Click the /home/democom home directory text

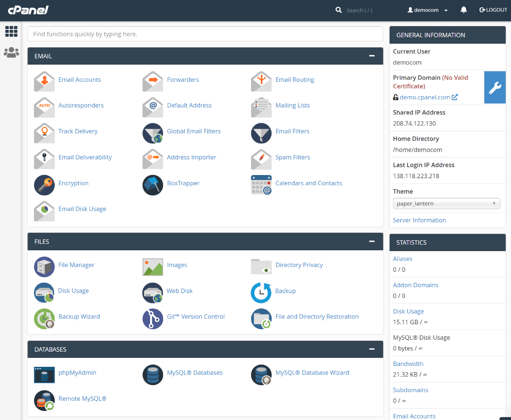(417, 150)
